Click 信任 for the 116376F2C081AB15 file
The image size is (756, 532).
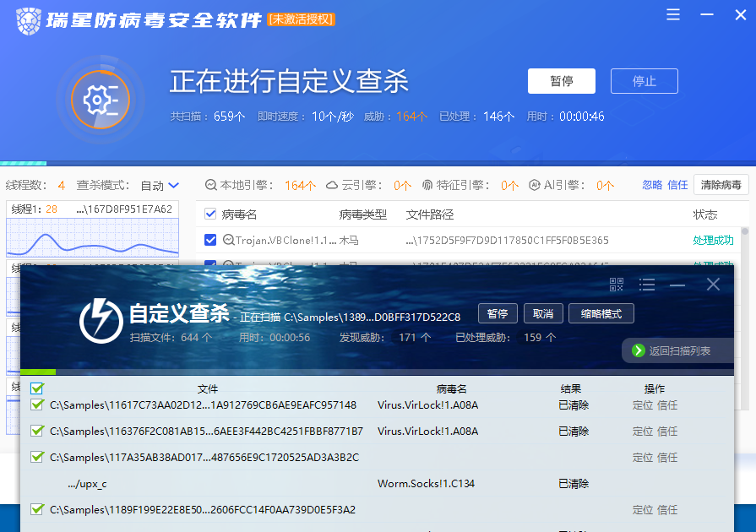point(667,432)
